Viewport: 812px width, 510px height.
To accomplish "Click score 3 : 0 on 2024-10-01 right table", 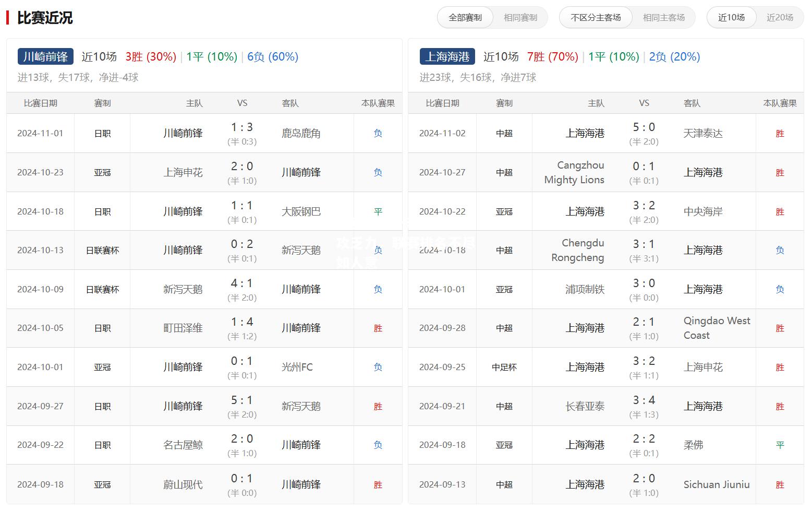I will tap(644, 283).
